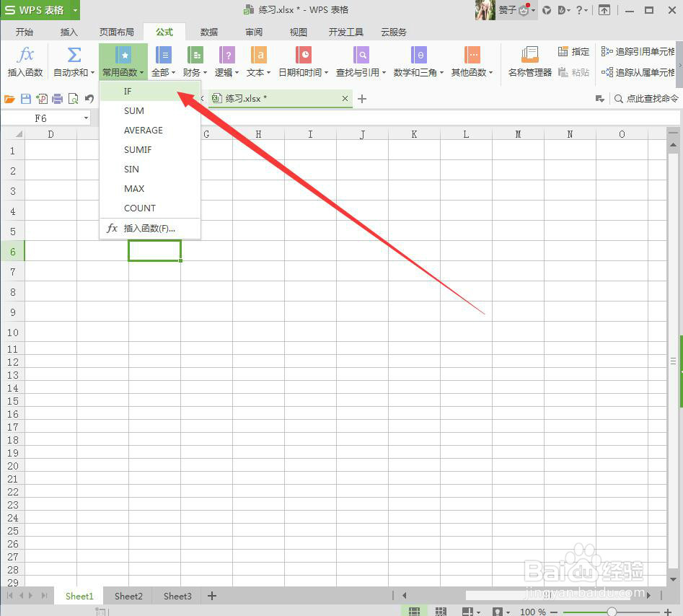The width and height of the screenshot is (683, 616).
Task: Open the 日期和时间 functions icon
Action: point(304,56)
